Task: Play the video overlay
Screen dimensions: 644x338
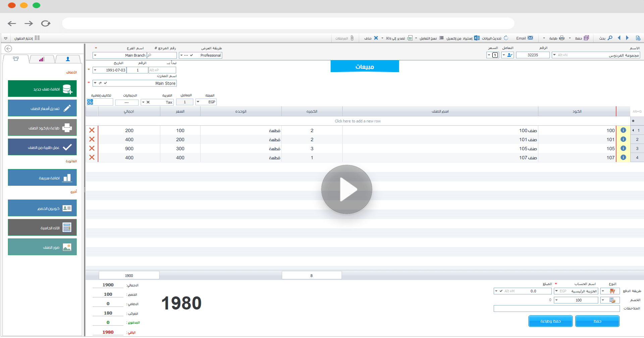Action: pos(346,189)
